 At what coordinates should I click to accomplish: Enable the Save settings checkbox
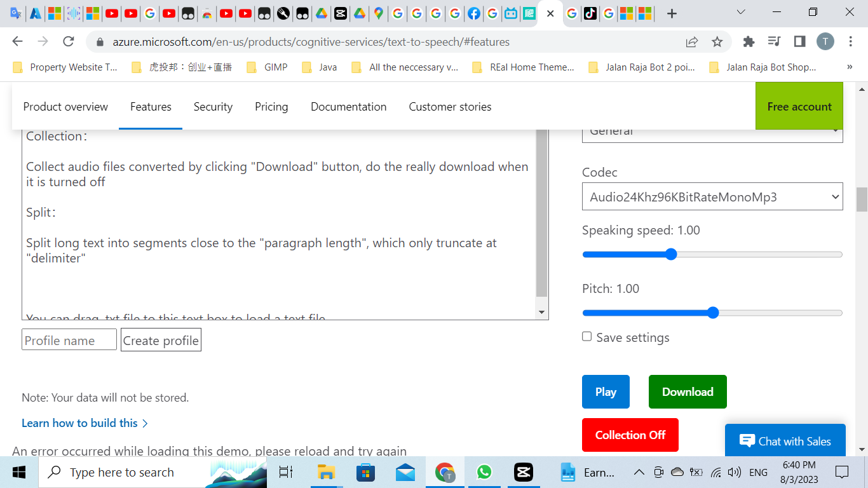pos(587,336)
